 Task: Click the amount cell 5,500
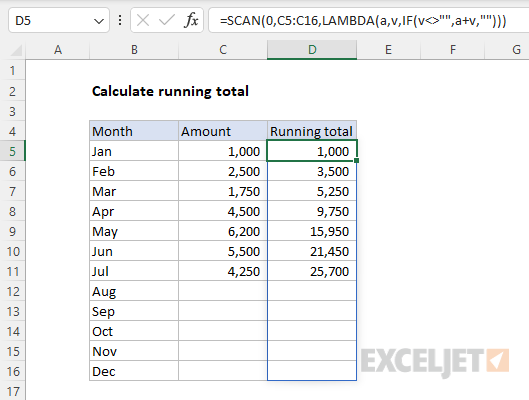(223, 251)
